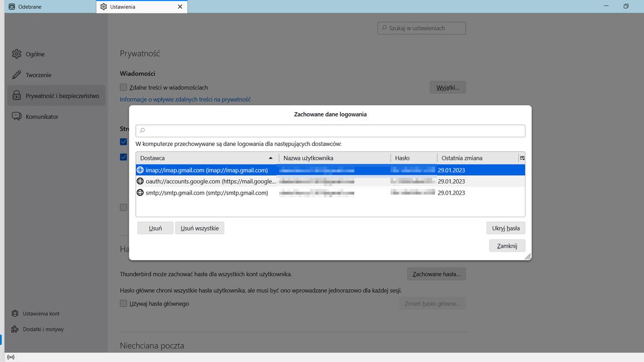Select Tworzenie pencil icon in sidebar

tap(17, 75)
